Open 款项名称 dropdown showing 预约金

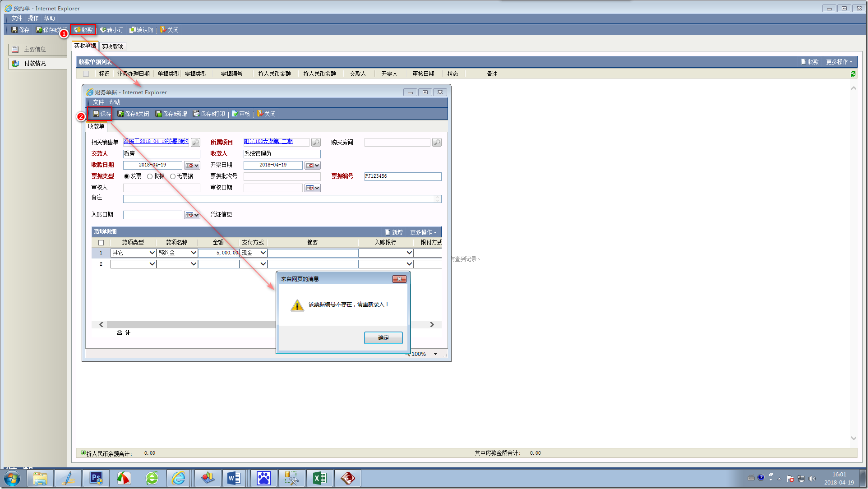pos(194,253)
